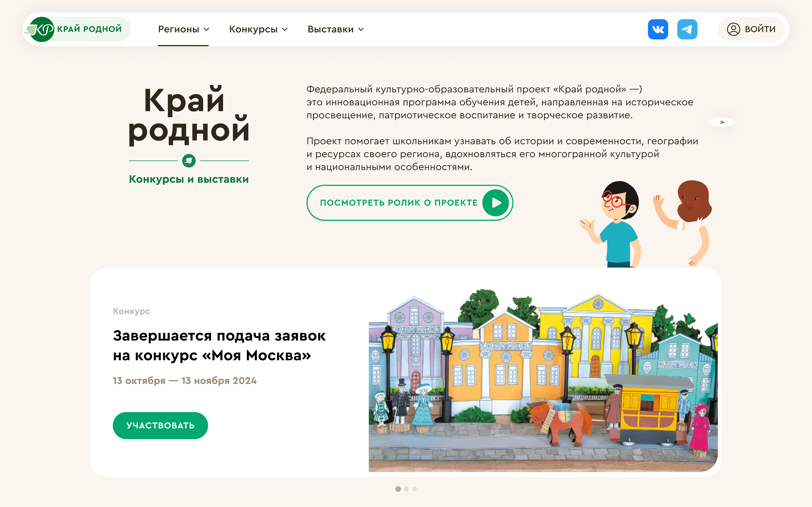Play the project video via green play icon

click(x=496, y=203)
